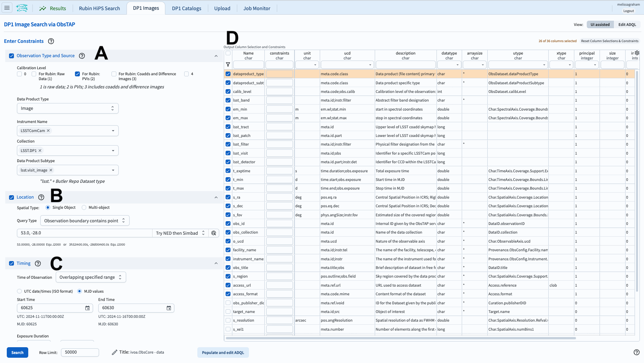Open the Start Time calendar picker
Screen dimensions: 644x363
[87, 308]
